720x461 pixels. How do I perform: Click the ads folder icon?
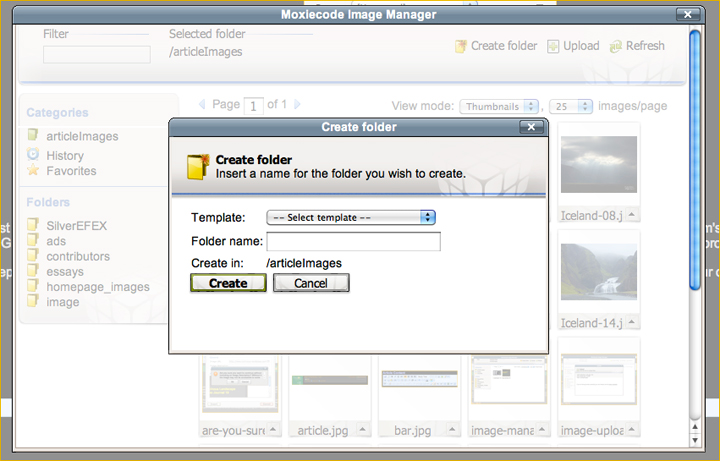(33, 240)
